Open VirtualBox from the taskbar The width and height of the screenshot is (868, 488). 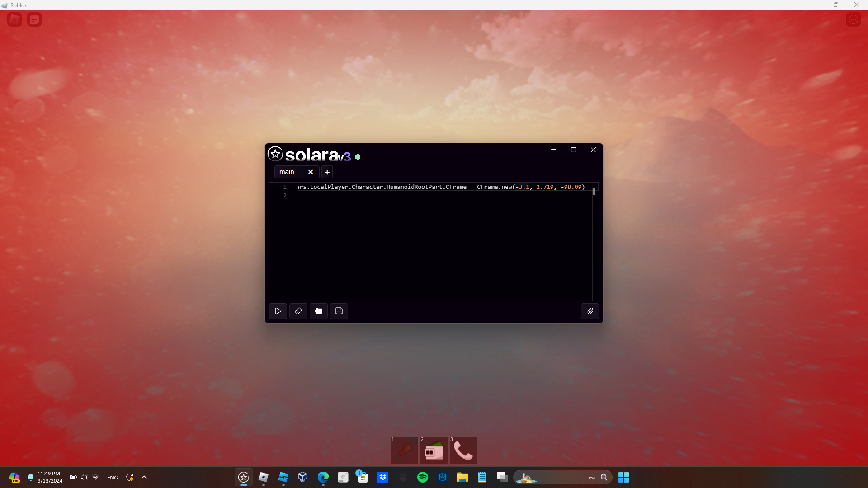tap(303, 477)
